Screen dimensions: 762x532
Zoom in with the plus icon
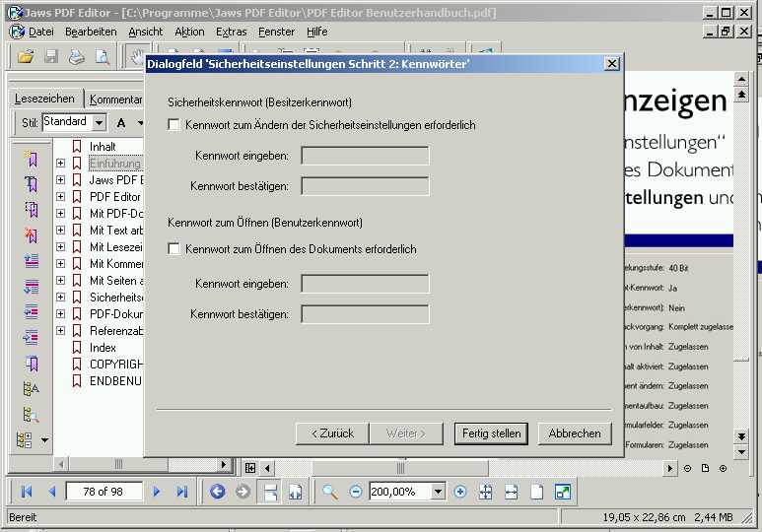pos(459,492)
